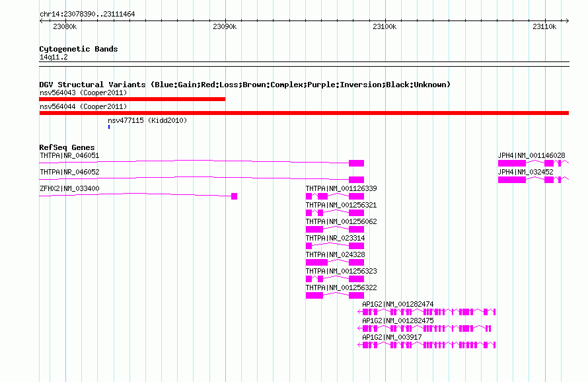
Task: Click the Cytogenetic Bands track title
Action: 79,49
